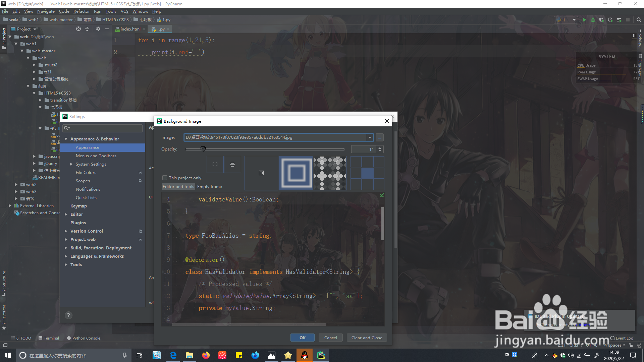
Task: Click Collapse All icon in Project panel
Action: pos(87,29)
